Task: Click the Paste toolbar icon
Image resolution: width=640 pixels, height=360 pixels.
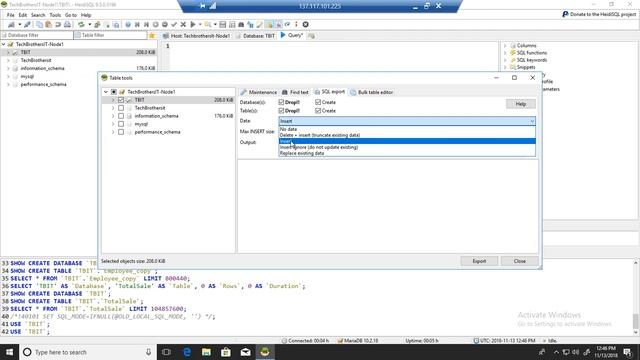Action: pyautogui.click(x=48, y=24)
